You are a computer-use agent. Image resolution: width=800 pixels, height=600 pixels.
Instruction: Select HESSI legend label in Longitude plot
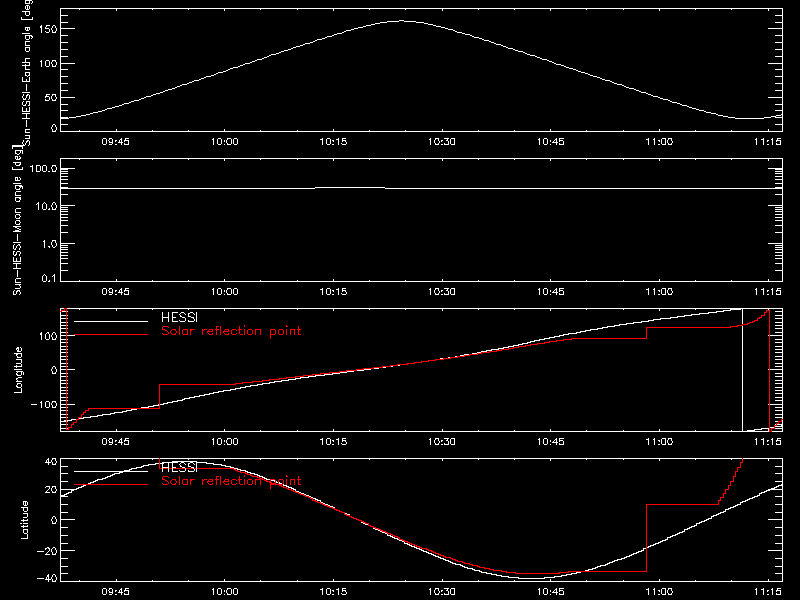[179, 317]
